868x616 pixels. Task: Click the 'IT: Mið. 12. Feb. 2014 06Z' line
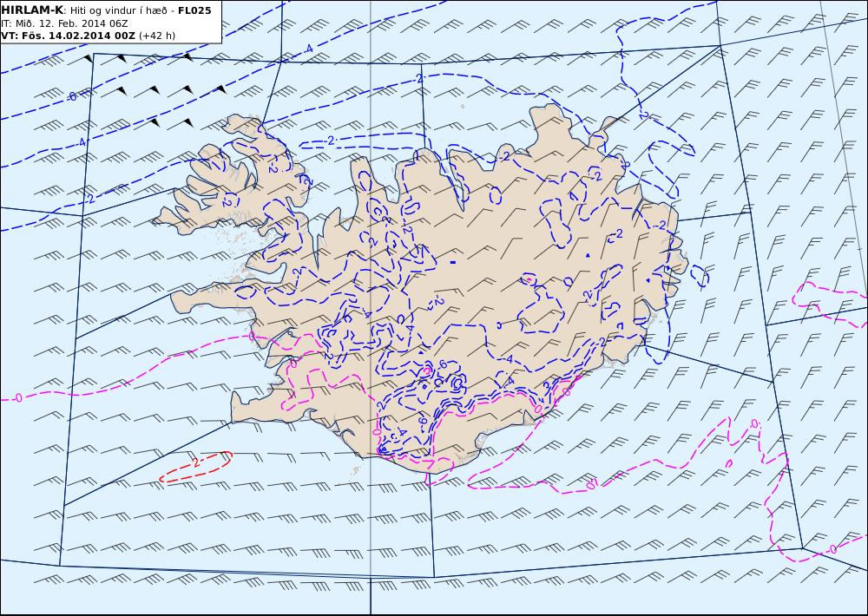point(65,23)
